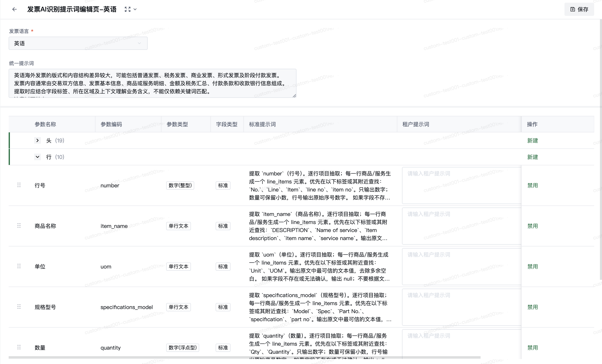Click the tenant prompt input for 商品名称

(x=462, y=226)
